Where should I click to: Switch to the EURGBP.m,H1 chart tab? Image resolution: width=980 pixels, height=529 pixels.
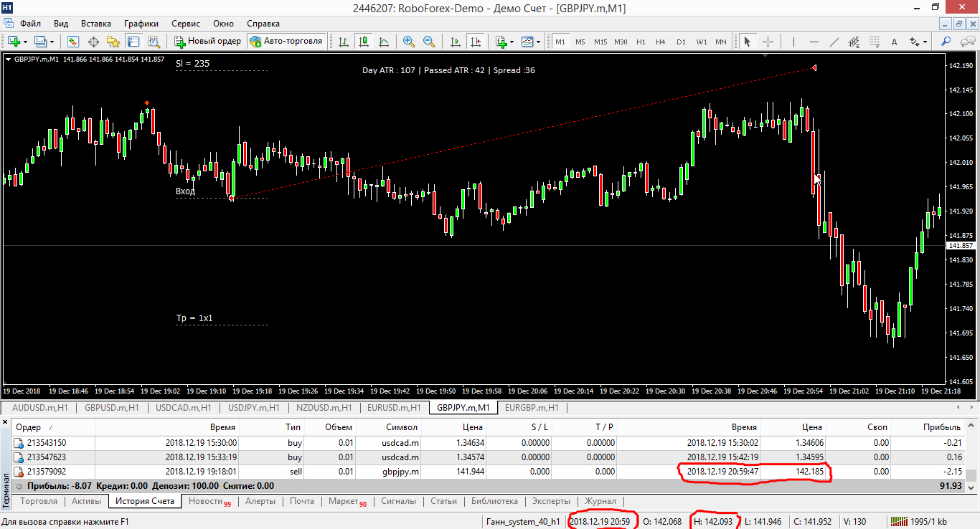(532, 408)
